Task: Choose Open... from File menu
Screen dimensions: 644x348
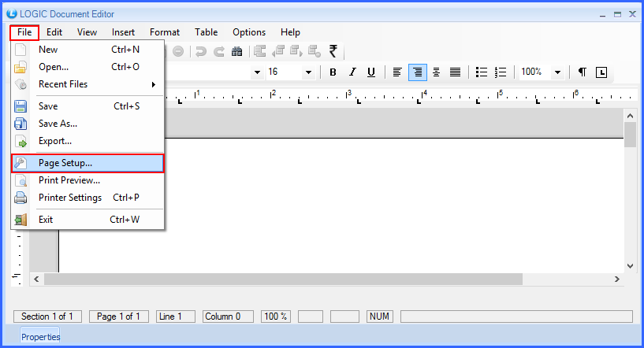Action: 87,67
